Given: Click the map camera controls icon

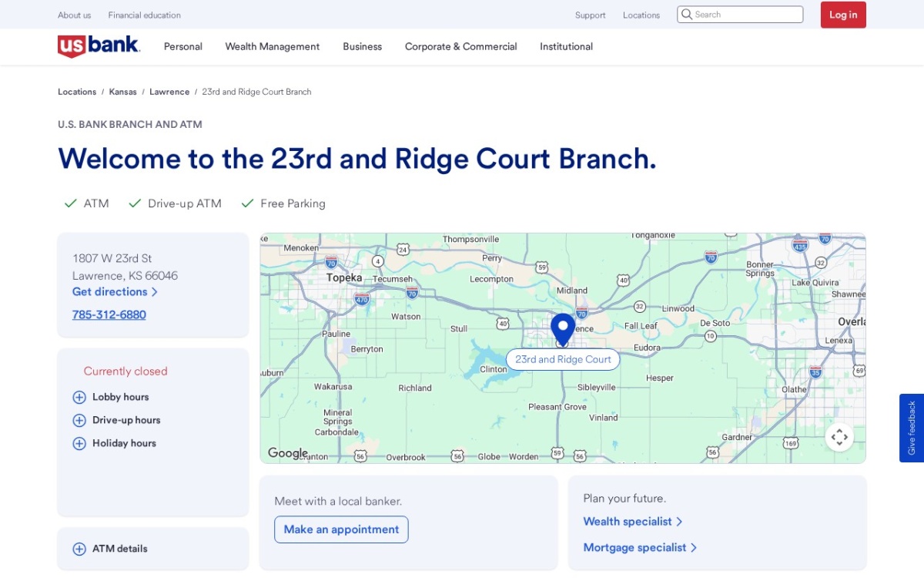Looking at the screenshot, I should (839, 437).
